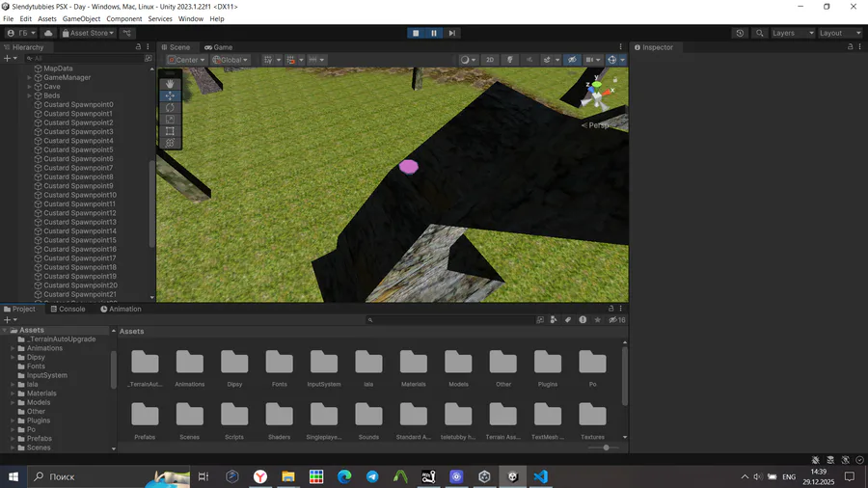Viewport: 868px width, 488px height.
Task: Select the combined Transform tool
Action: tap(170, 143)
